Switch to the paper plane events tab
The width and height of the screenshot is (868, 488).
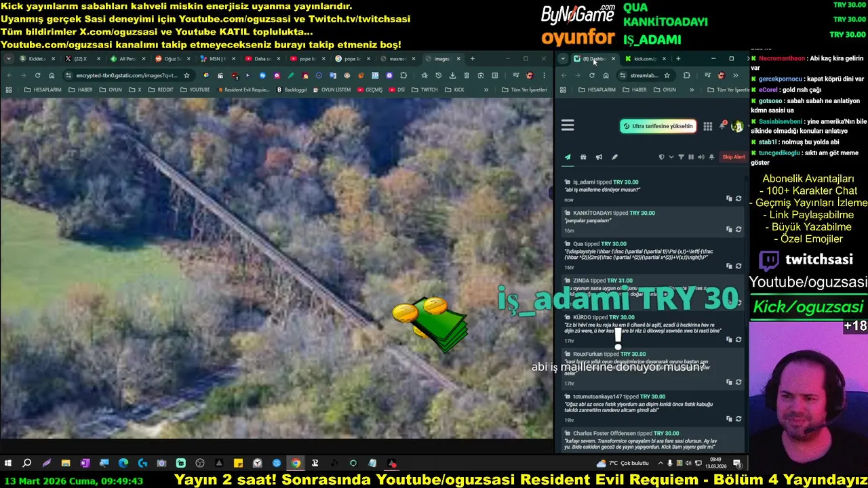click(x=568, y=157)
